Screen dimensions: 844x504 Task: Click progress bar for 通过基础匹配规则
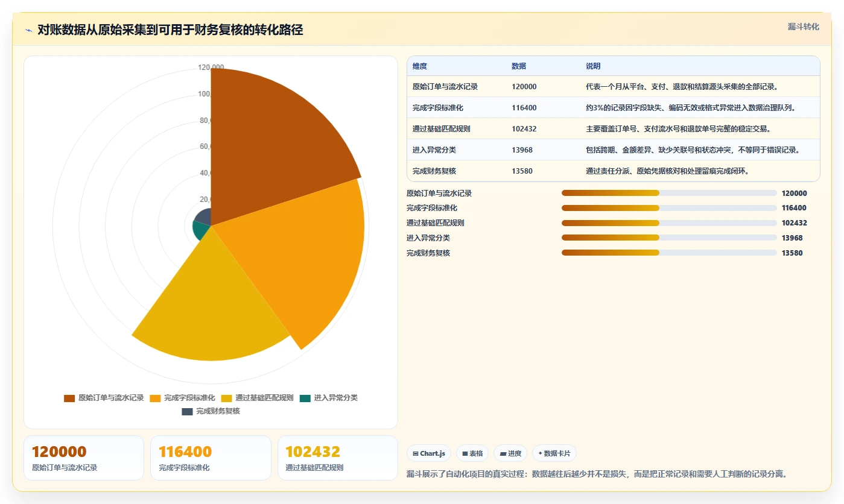[669, 223]
